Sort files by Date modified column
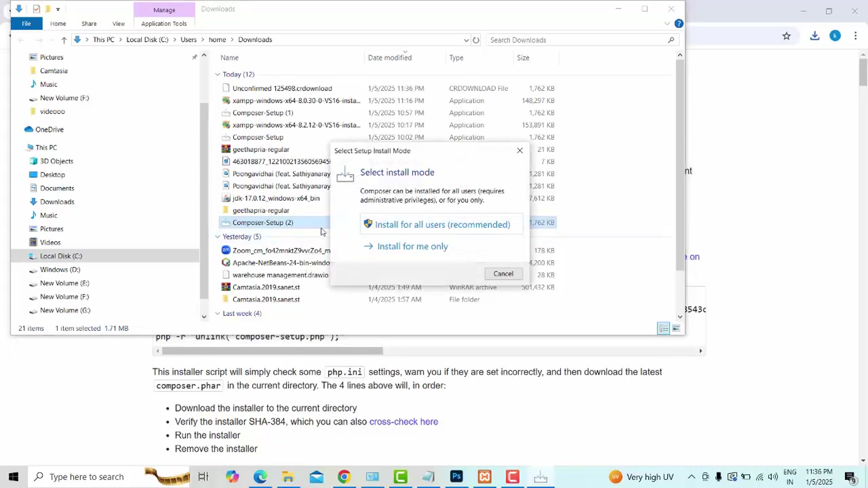 (x=390, y=57)
